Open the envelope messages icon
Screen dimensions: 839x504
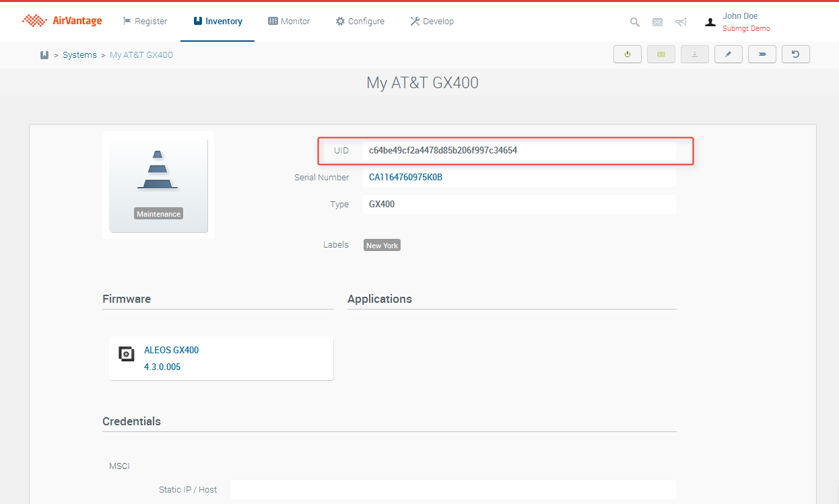(x=657, y=22)
